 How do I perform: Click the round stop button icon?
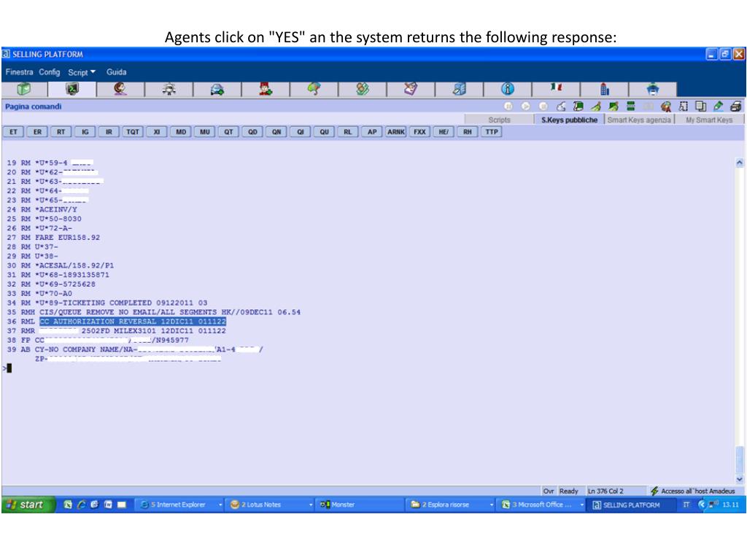click(543, 106)
